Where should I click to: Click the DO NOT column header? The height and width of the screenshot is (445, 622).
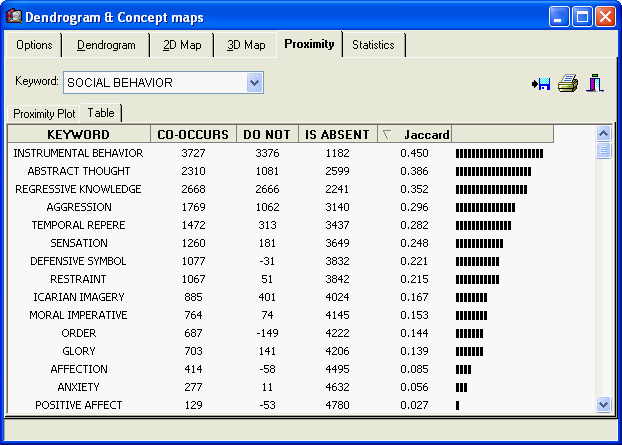tap(266, 134)
